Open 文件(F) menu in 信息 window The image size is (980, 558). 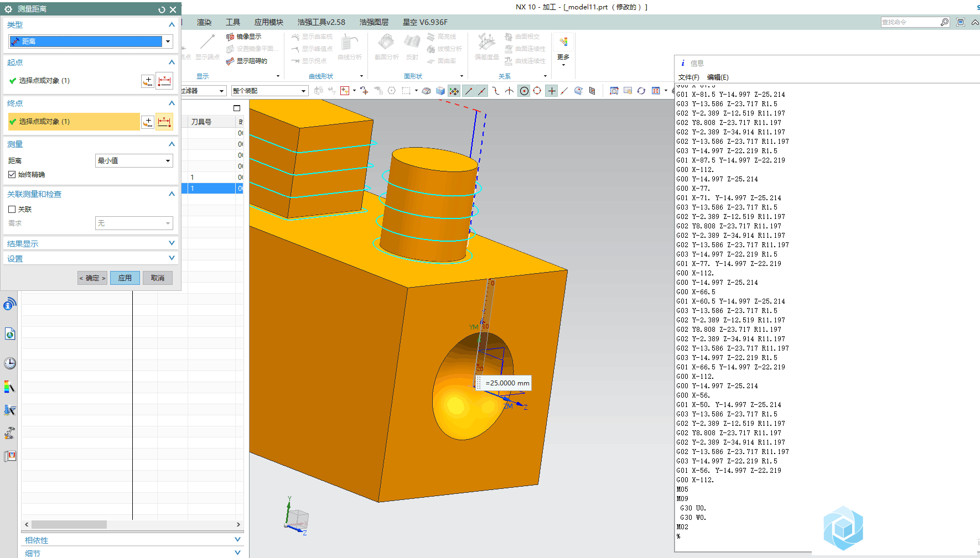click(689, 77)
